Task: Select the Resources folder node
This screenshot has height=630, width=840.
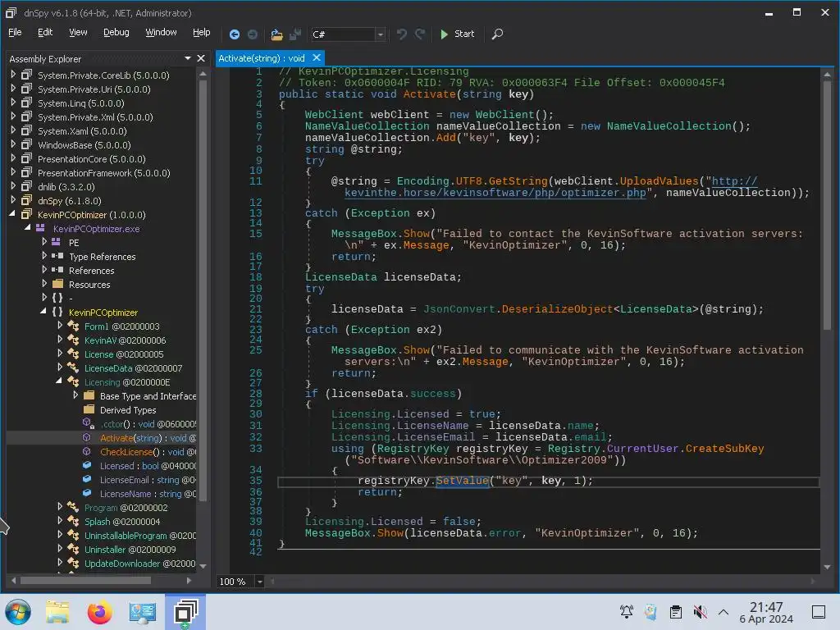Action: click(89, 285)
